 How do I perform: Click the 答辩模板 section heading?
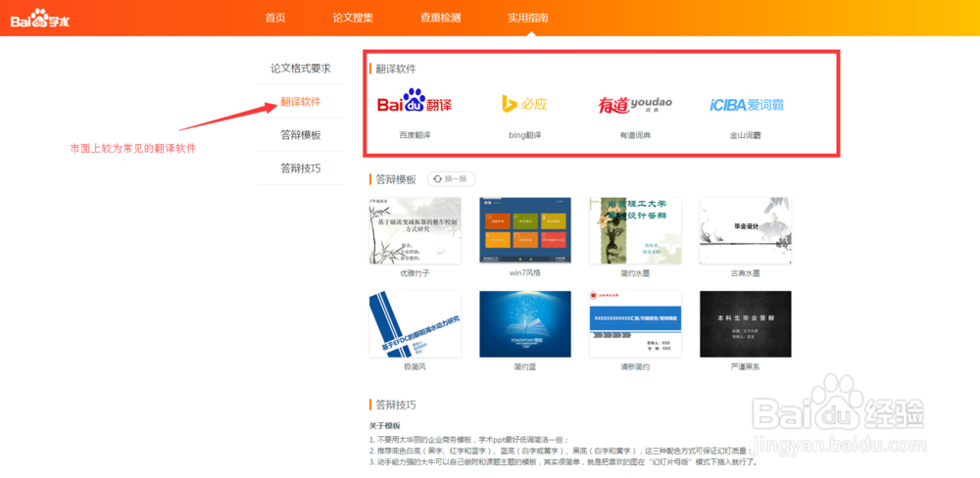(396, 180)
